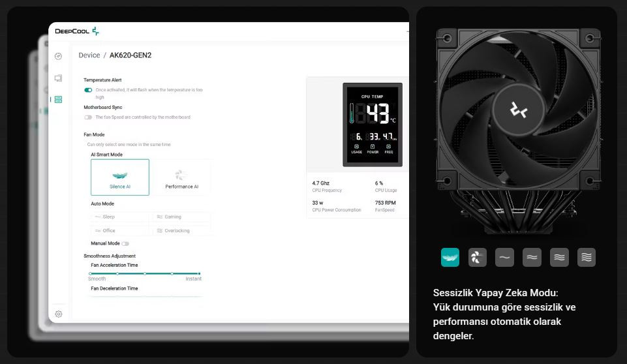Click POWER icon on CPU display preview
Screen dimensions: 627x364
pos(373,147)
